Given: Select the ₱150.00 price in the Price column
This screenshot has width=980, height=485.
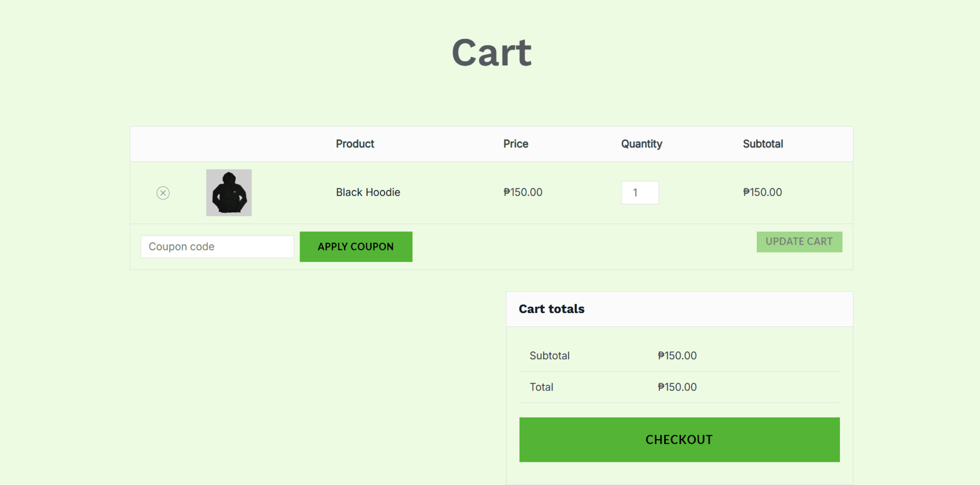Looking at the screenshot, I should 523,193.
